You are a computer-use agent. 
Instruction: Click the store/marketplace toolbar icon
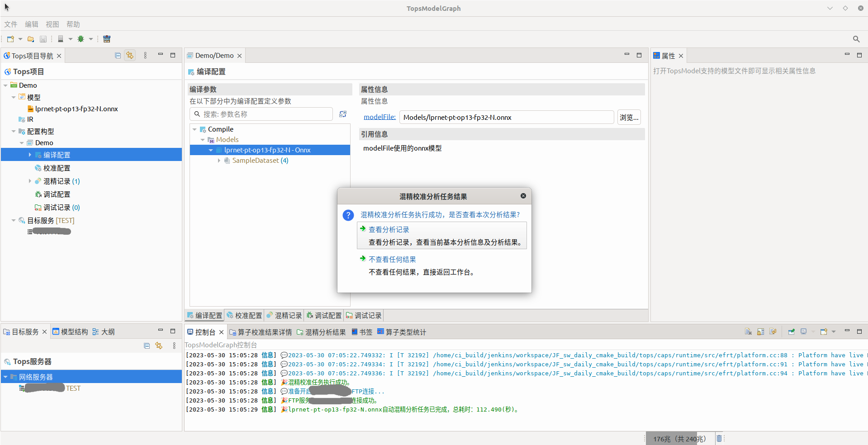(x=107, y=39)
